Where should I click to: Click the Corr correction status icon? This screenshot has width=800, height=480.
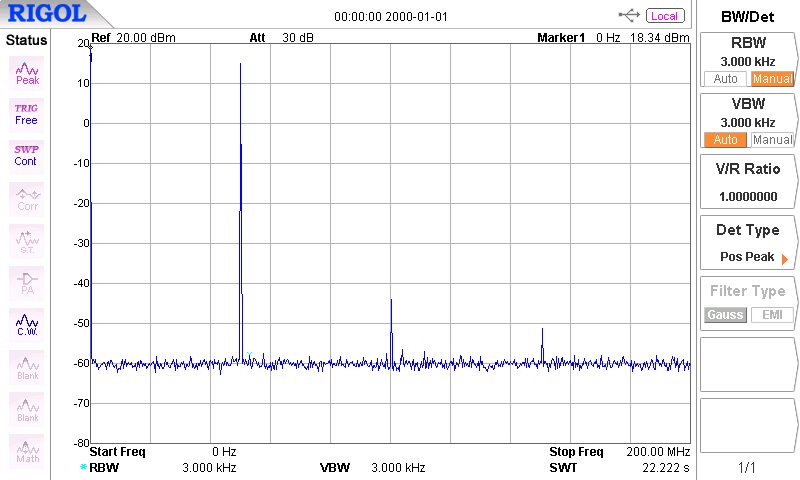point(27,198)
